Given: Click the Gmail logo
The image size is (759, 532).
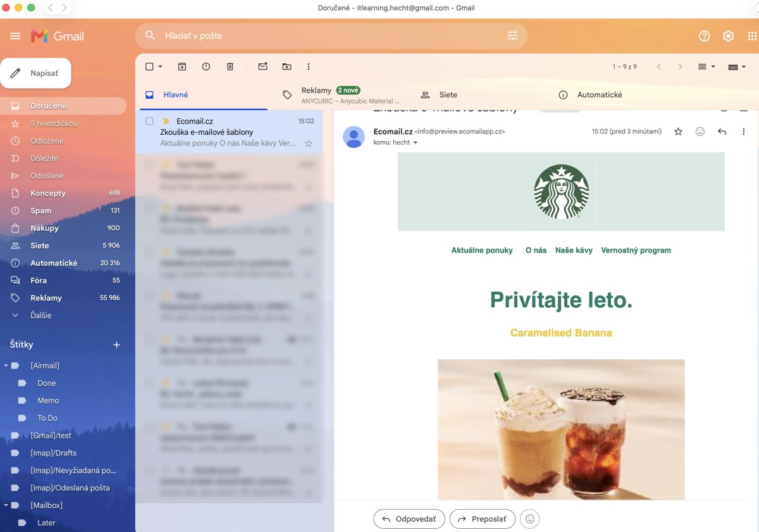Looking at the screenshot, I should pyautogui.click(x=58, y=36).
